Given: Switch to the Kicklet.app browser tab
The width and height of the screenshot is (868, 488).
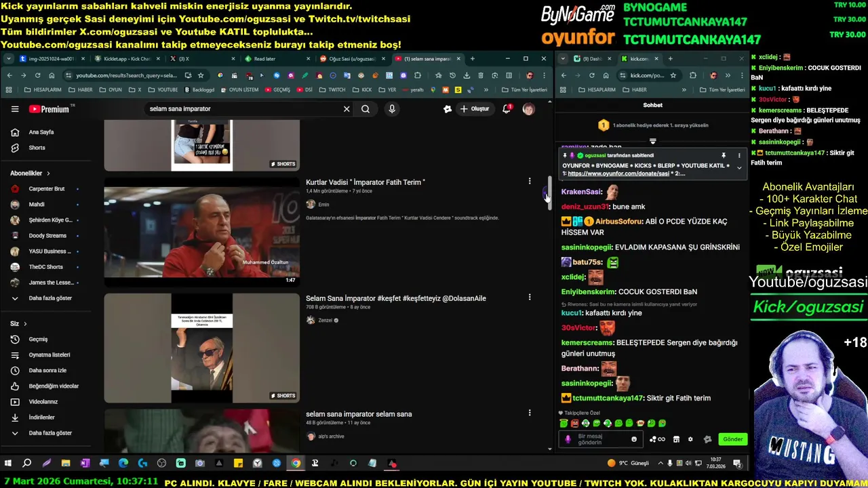Looking at the screenshot, I should tap(127, 59).
